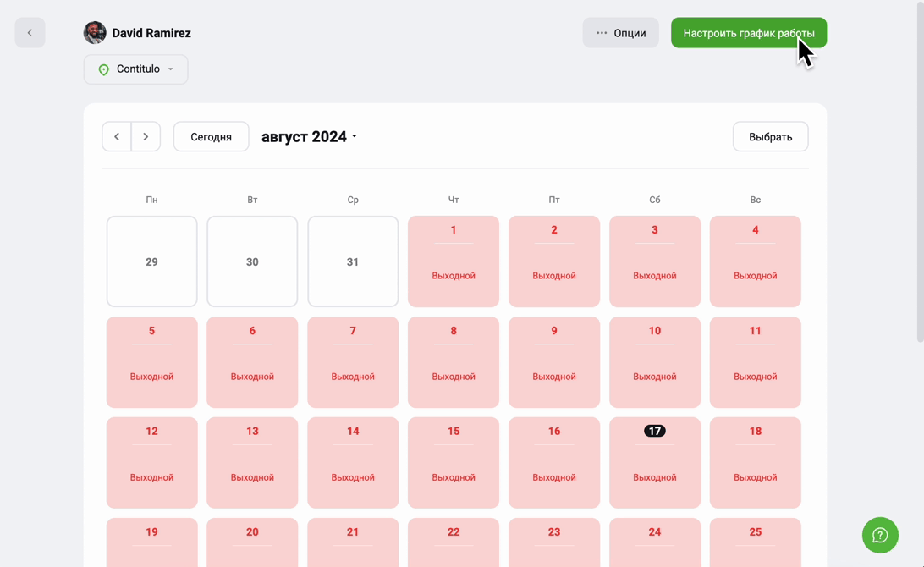924x567 pixels.
Task: Open the help chat bubble icon
Action: [x=880, y=535]
